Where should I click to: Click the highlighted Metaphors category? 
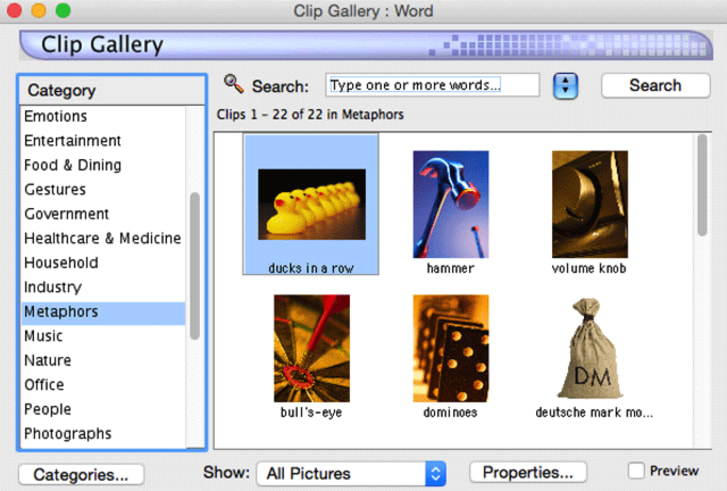pos(103,312)
